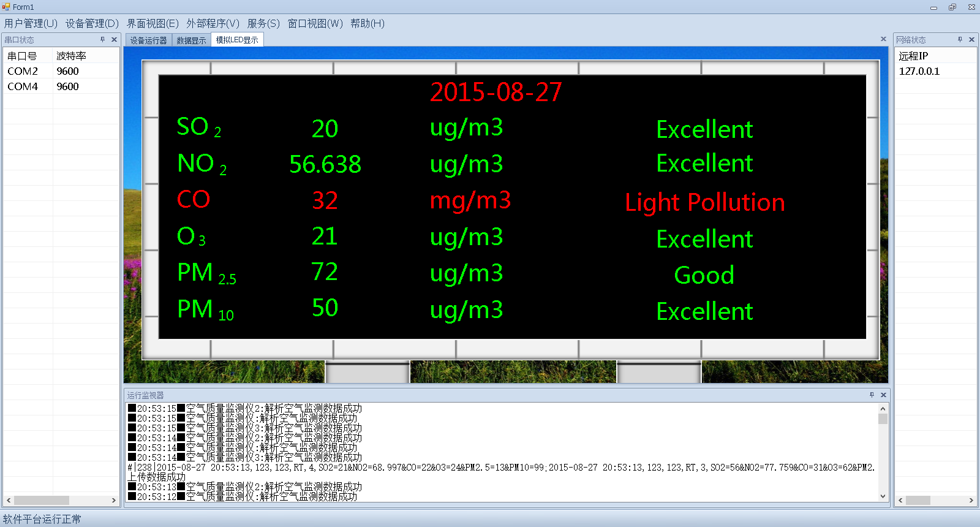Select the 模拟LED显示 tab
The height and width of the screenshot is (527, 980).
[x=237, y=40]
